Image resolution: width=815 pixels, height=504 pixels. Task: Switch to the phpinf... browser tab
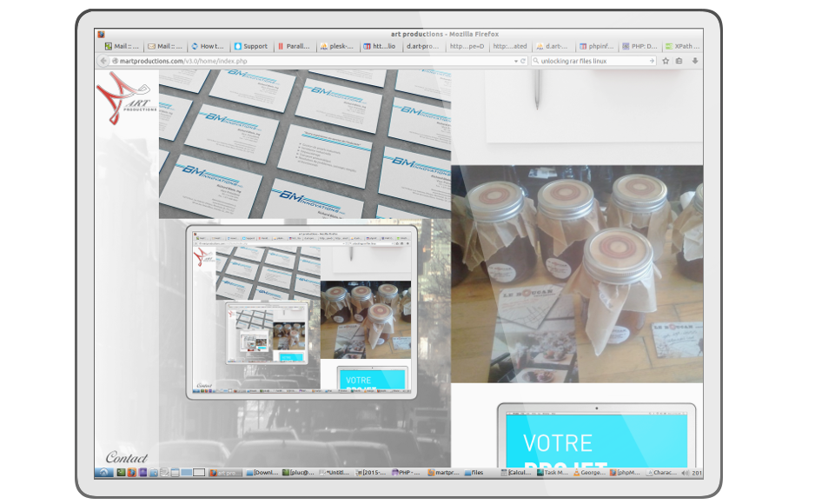597,46
